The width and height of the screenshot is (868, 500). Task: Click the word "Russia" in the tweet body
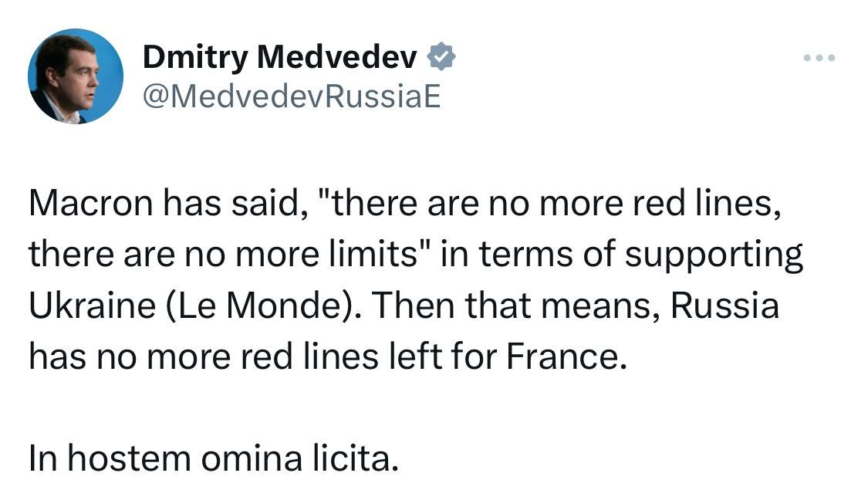[x=724, y=306]
